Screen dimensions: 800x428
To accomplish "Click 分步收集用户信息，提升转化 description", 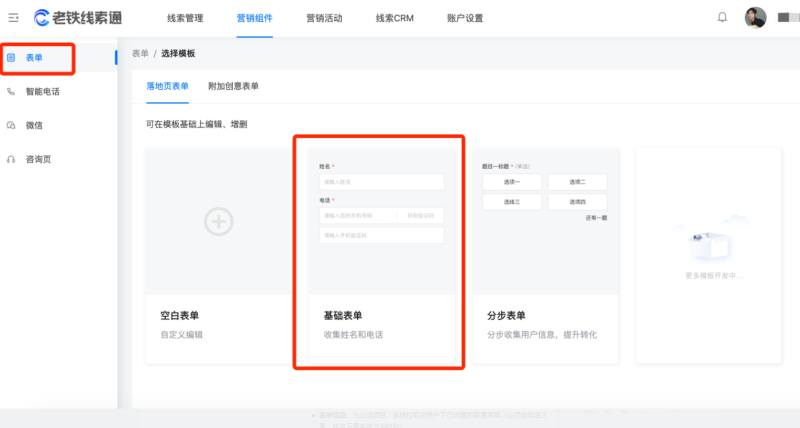I will click(542, 335).
